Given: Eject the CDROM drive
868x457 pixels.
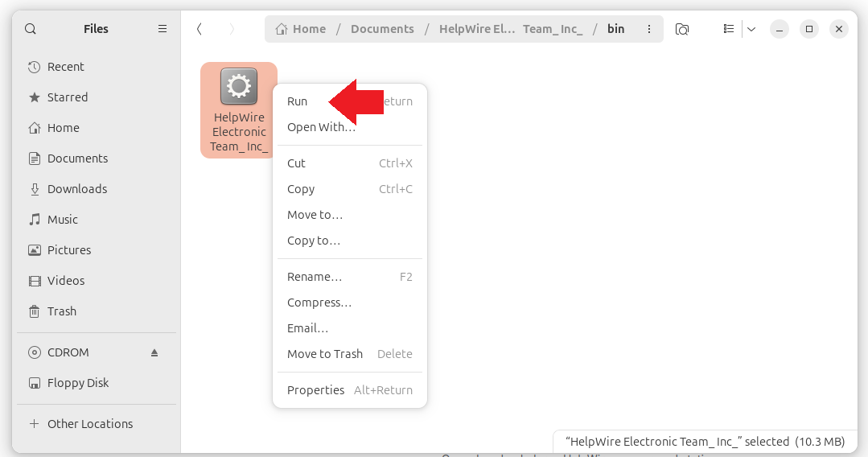Looking at the screenshot, I should (154, 352).
